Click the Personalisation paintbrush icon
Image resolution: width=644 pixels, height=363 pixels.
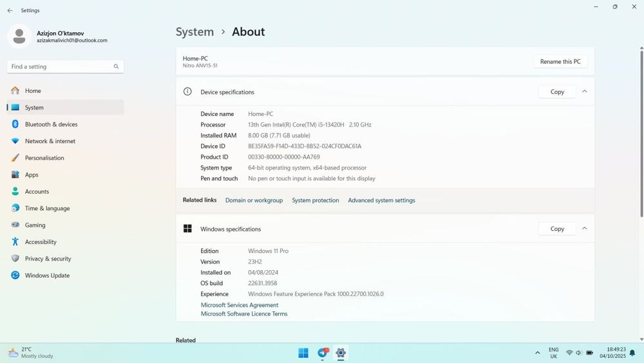click(15, 158)
